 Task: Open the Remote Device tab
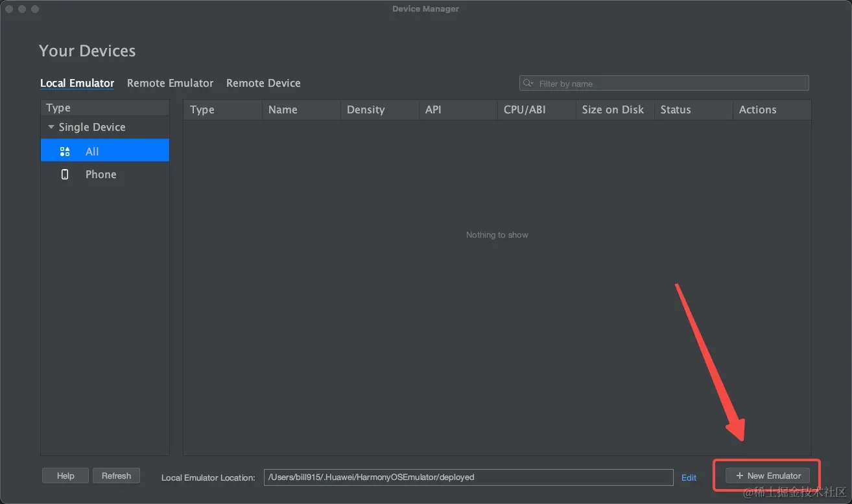tap(263, 83)
